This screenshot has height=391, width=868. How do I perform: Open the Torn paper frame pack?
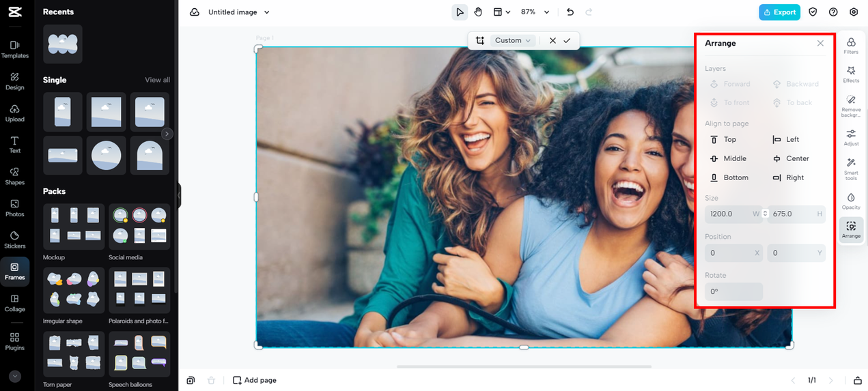point(74,354)
